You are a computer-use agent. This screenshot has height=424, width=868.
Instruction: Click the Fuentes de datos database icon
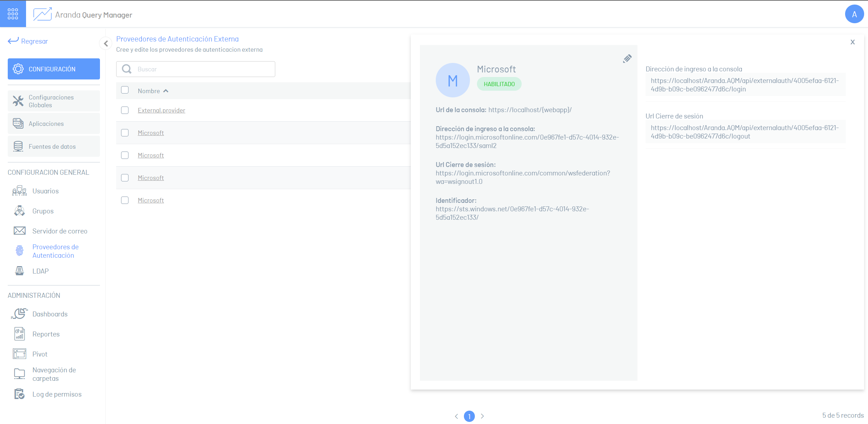(x=18, y=146)
